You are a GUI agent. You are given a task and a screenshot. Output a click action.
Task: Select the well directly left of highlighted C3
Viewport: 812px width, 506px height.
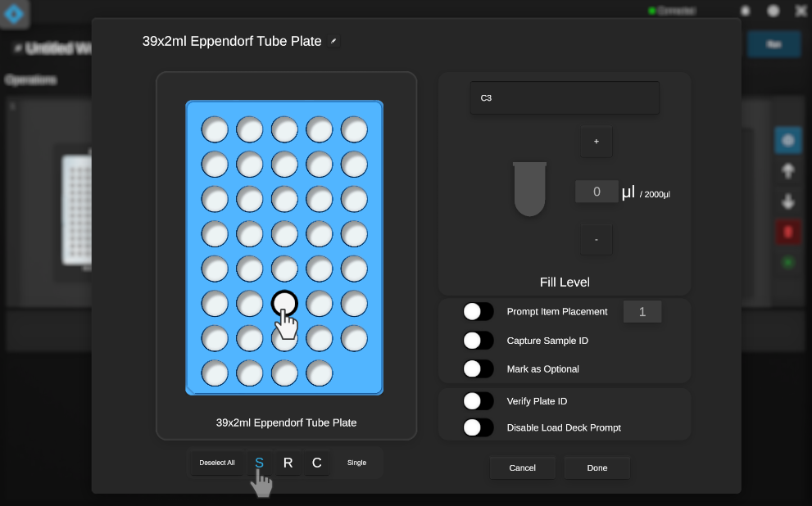[250, 303]
